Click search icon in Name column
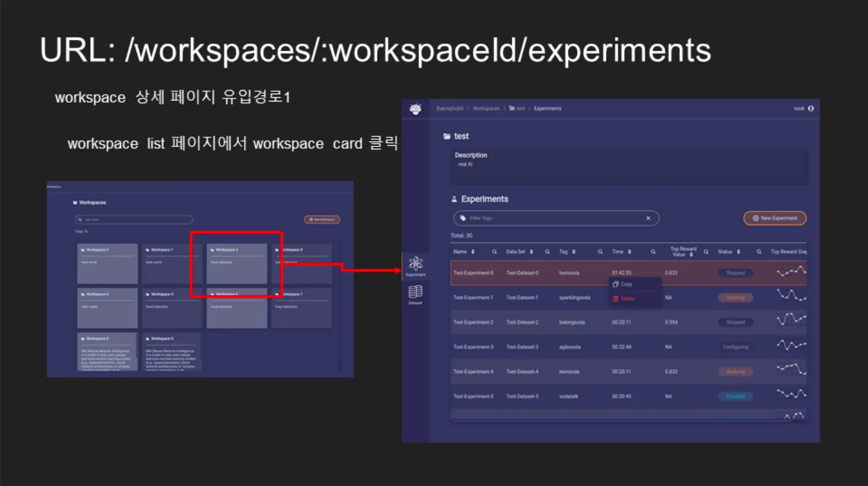This screenshot has width=868, height=486. [494, 252]
